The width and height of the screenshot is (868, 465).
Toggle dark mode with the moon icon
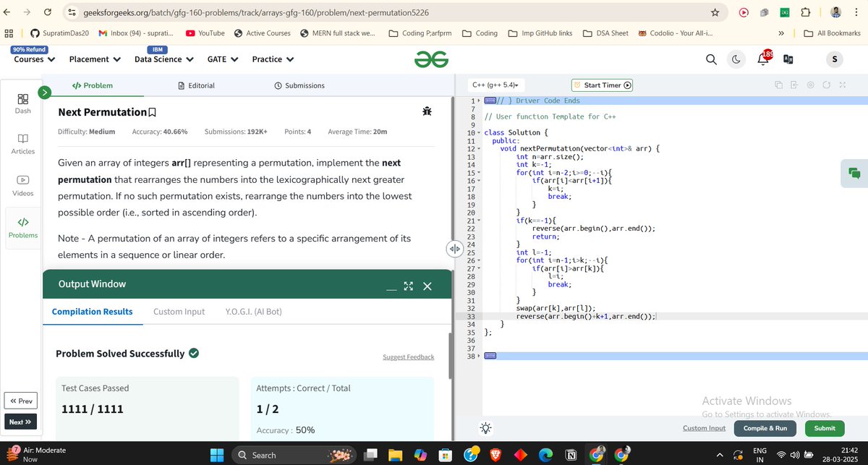pos(736,59)
